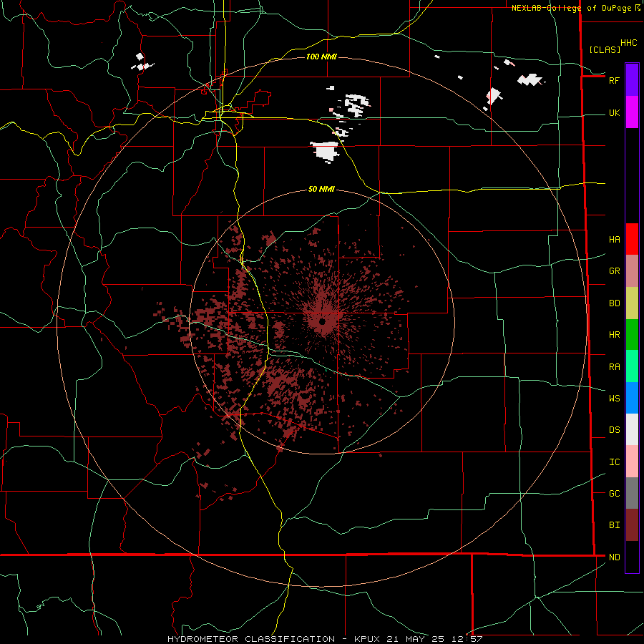Click the UK magenta legend swatch

click(x=632, y=112)
